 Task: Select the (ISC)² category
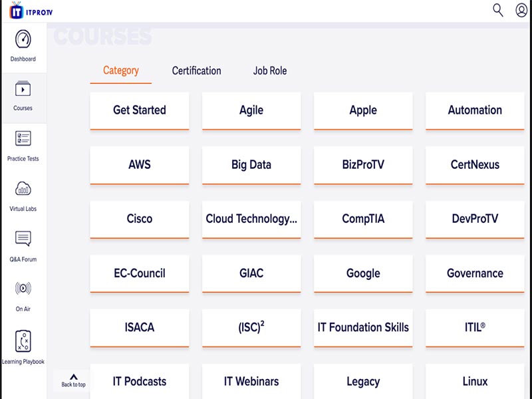click(x=251, y=328)
